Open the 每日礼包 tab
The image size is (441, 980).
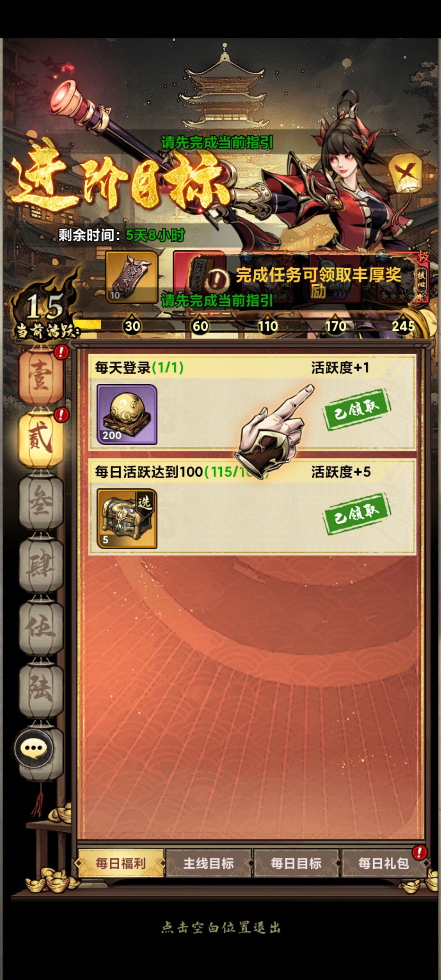click(383, 863)
